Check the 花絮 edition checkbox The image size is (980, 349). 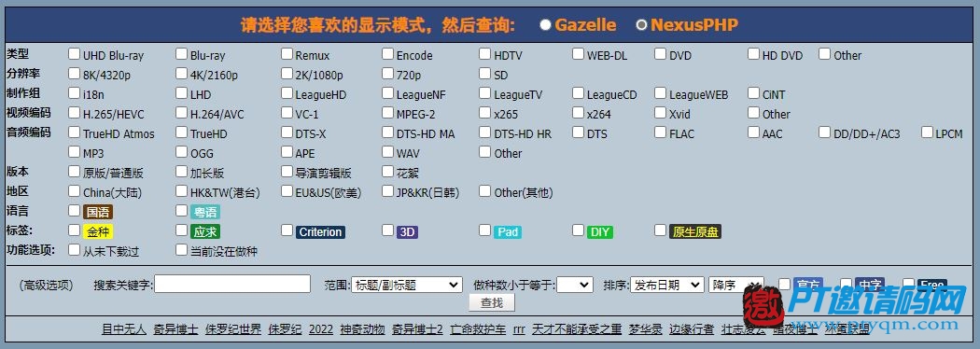point(388,172)
